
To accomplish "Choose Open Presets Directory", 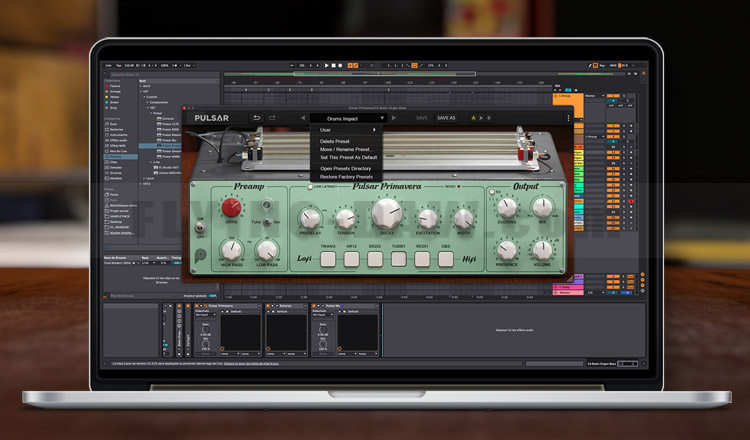I will 347,168.
